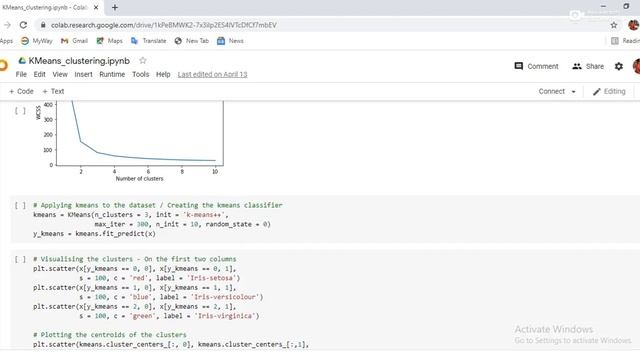This screenshot has height=360, width=640.
Task: Open the Runtime menu
Action: (112, 74)
